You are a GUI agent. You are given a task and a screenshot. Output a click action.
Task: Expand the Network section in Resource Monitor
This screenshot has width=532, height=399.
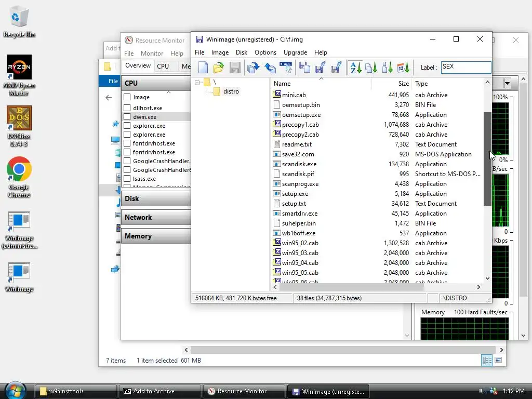click(156, 217)
